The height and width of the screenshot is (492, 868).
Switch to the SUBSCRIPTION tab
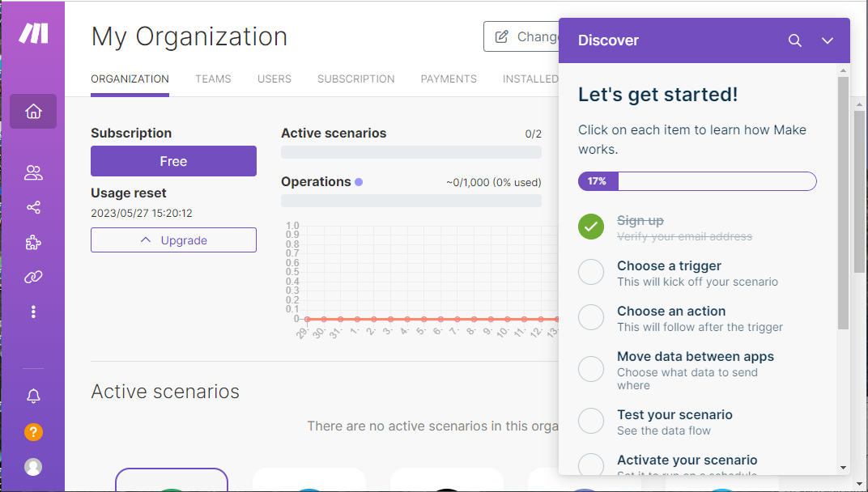[x=356, y=79]
